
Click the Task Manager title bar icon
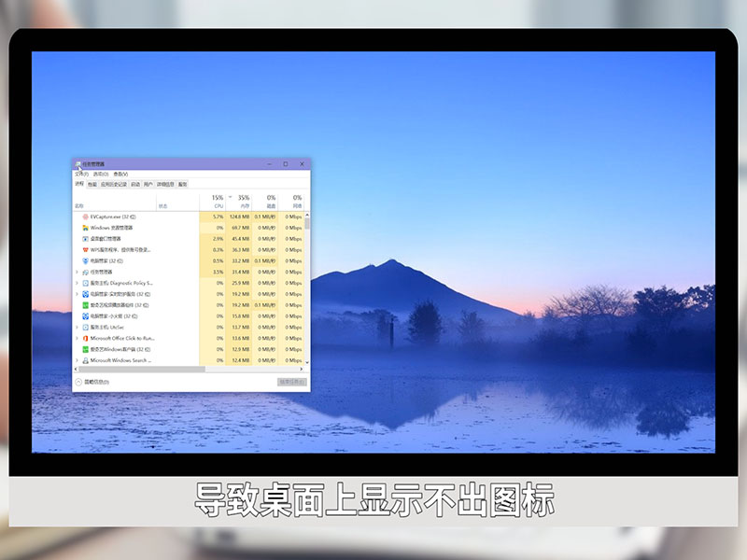point(78,164)
